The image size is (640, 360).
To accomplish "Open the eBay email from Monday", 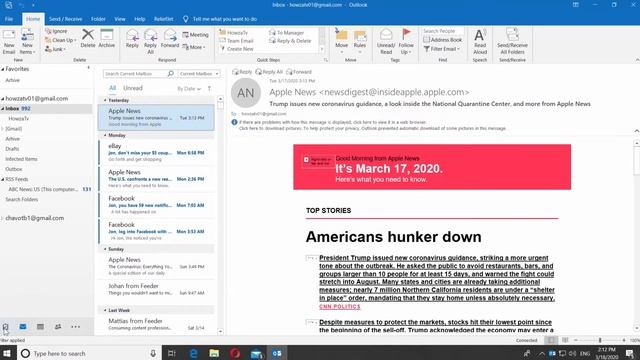I will 156,152.
